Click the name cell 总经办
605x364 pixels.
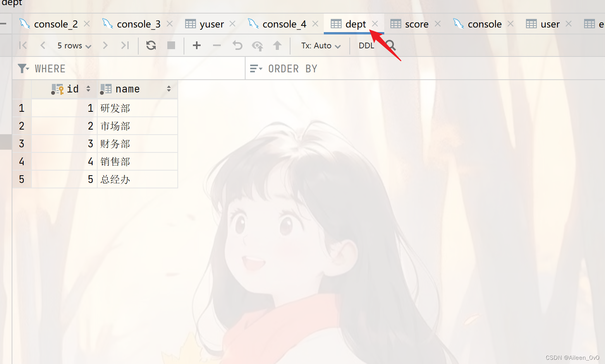137,179
